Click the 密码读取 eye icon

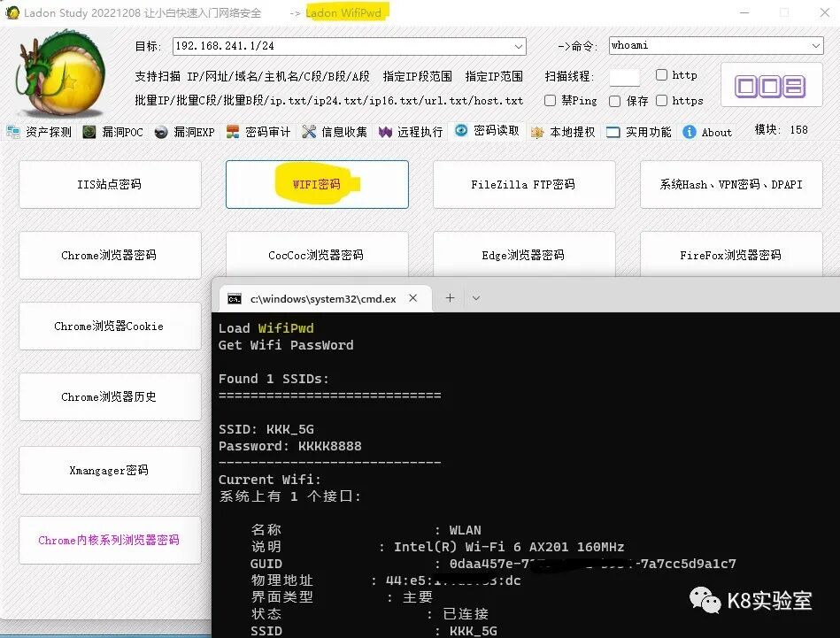(460, 130)
